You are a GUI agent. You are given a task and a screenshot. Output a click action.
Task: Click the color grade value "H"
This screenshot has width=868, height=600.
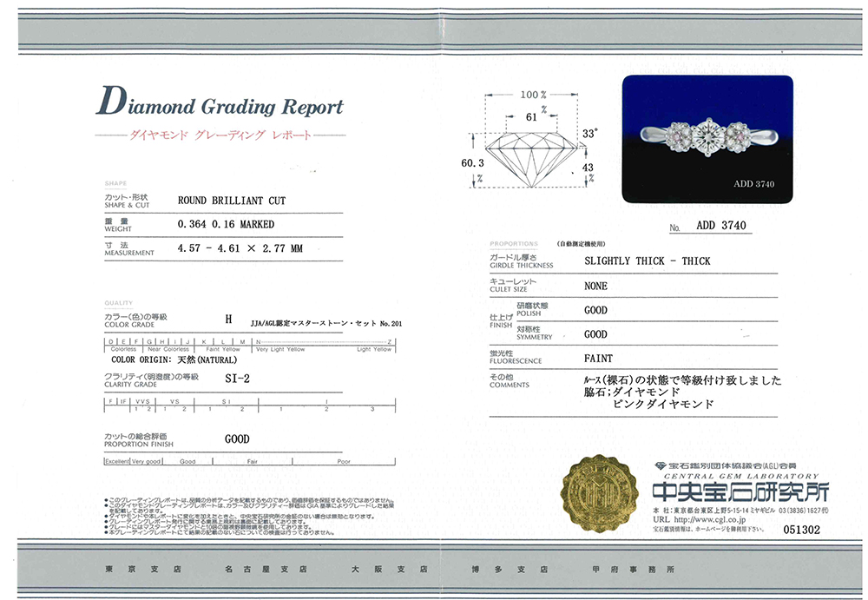228,320
